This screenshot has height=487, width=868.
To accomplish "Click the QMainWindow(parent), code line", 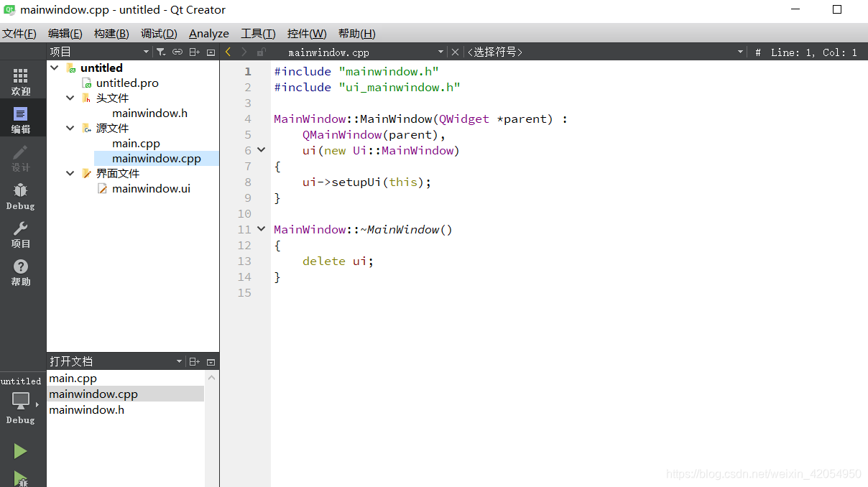I will pos(374,134).
